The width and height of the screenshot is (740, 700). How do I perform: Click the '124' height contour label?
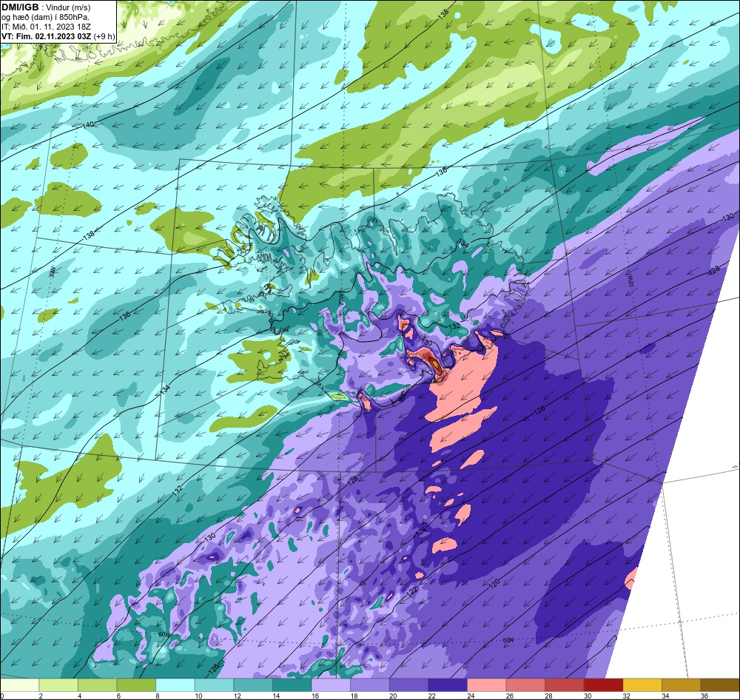pyautogui.click(x=422, y=533)
